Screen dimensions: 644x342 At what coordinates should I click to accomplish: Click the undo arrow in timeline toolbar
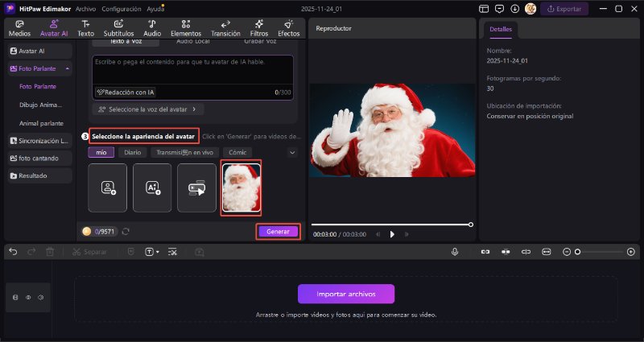(13, 252)
